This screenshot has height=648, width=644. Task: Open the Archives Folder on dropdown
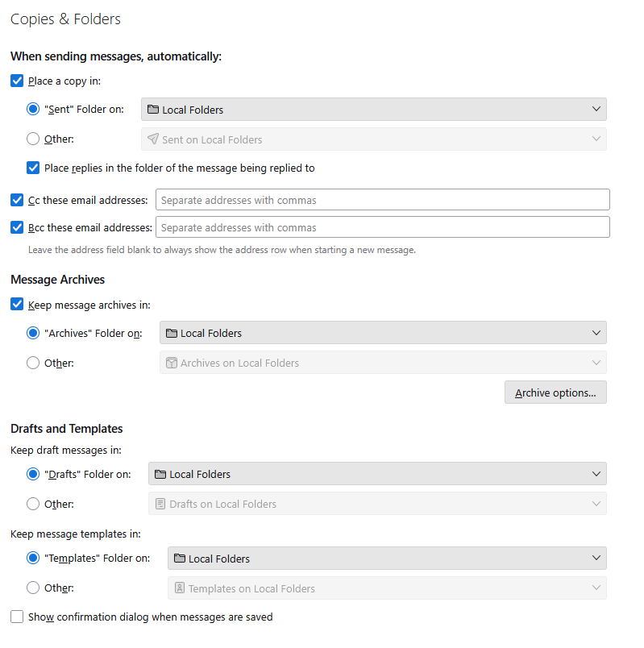coord(596,333)
